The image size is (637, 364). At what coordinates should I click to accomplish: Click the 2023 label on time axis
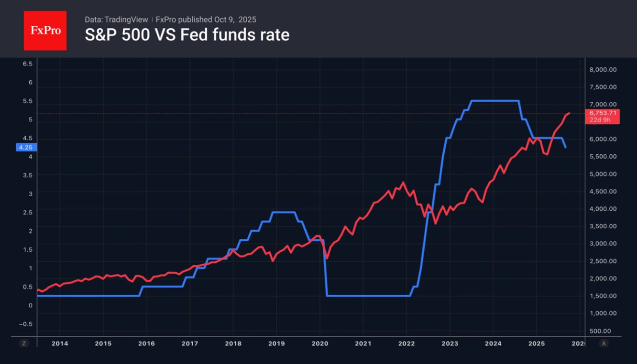tap(450, 343)
